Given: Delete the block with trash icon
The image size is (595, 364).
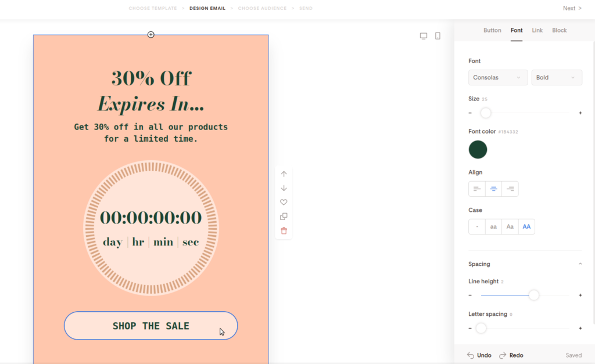Looking at the screenshot, I should pyautogui.click(x=284, y=230).
